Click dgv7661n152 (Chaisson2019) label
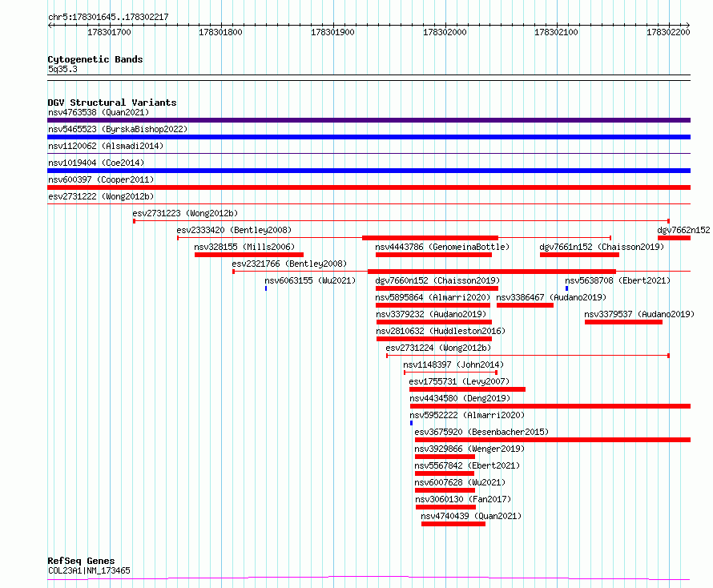 602,247
